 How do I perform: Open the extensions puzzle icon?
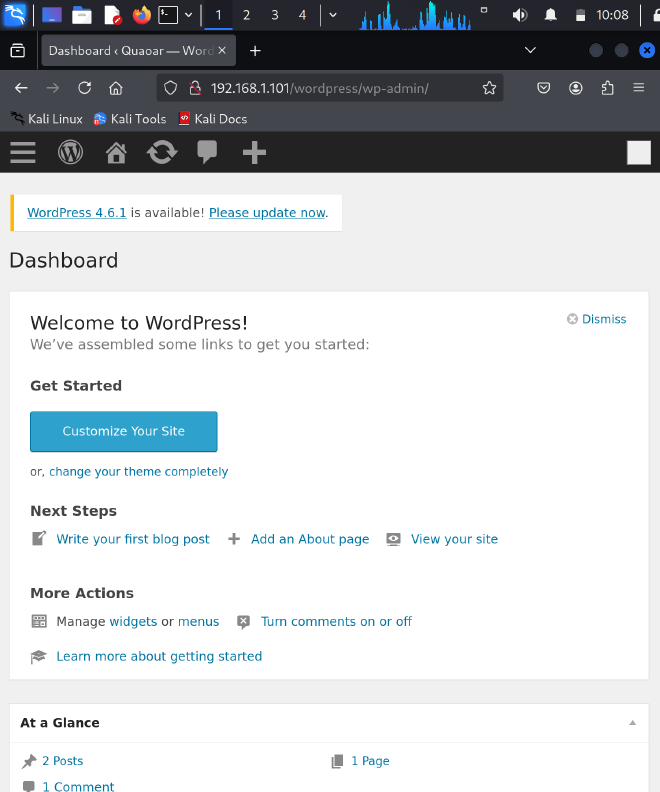coord(607,88)
